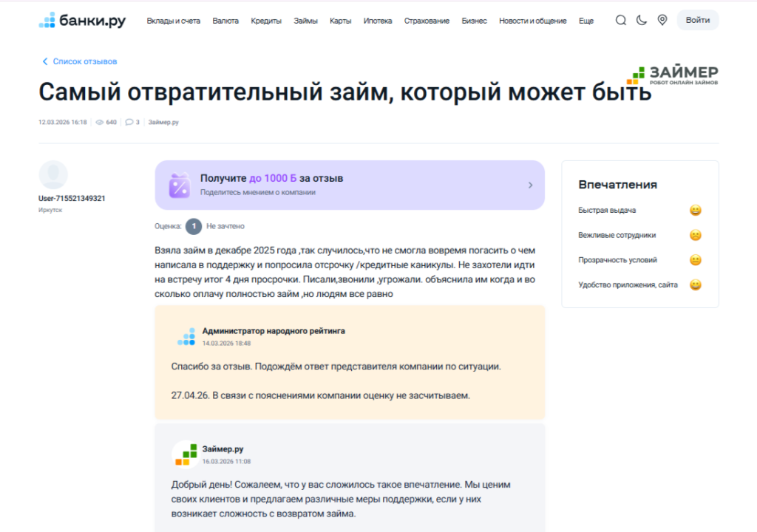Click the Администратор народного рейтинга name

[274, 331]
